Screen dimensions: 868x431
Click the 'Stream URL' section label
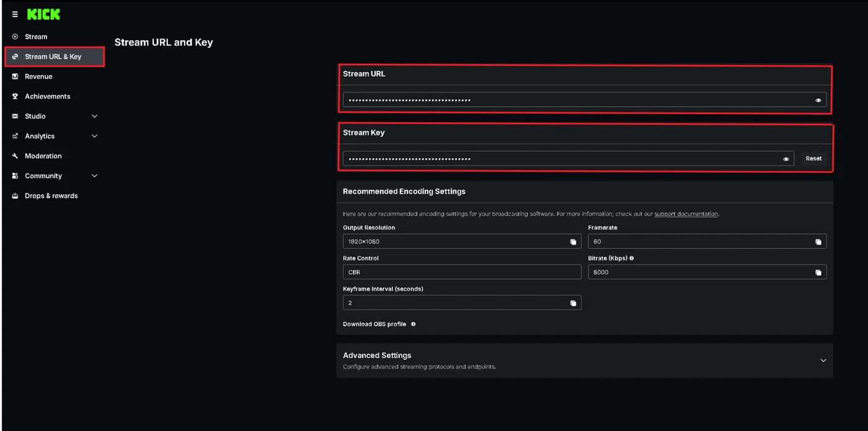coord(364,74)
